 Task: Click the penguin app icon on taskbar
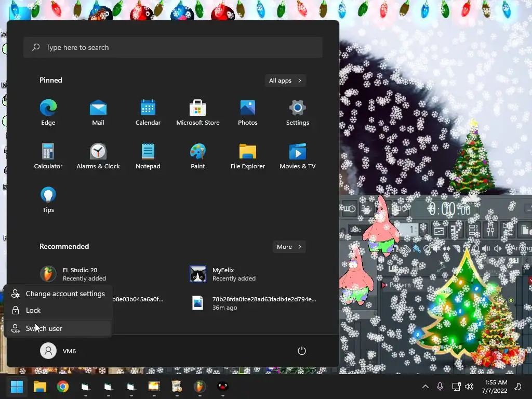point(222,387)
